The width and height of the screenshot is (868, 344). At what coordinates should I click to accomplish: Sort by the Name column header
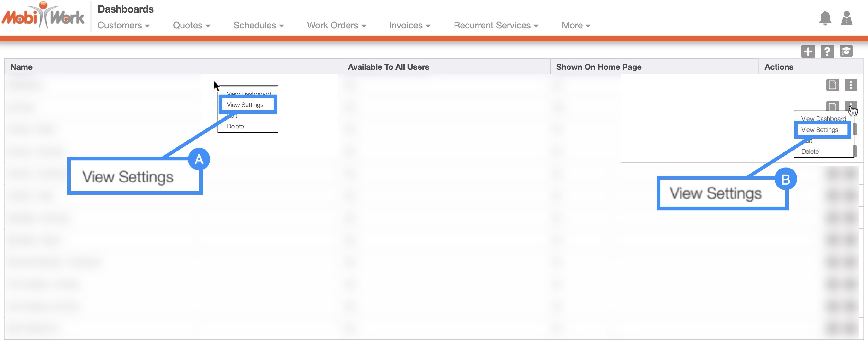tap(21, 67)
